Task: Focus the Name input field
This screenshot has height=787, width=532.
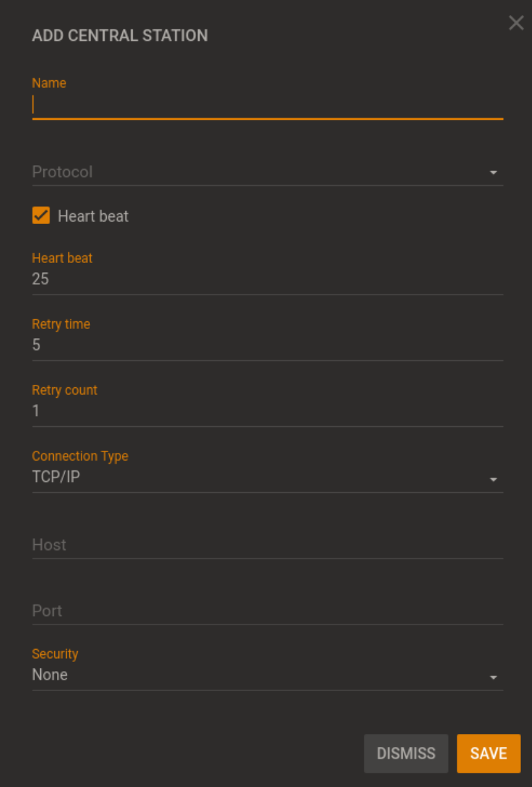Action: (x=259, y=105)
